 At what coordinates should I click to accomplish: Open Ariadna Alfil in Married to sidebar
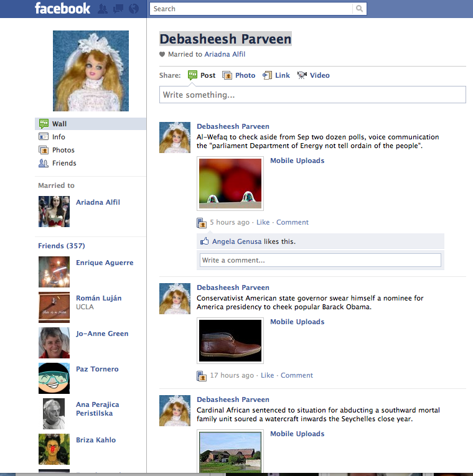pos(98,202)
